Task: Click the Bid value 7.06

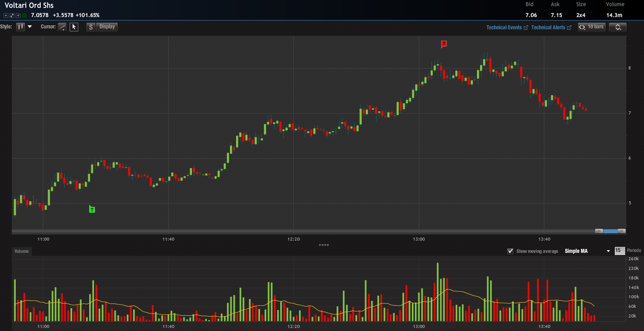Action: tap(531, 15)
